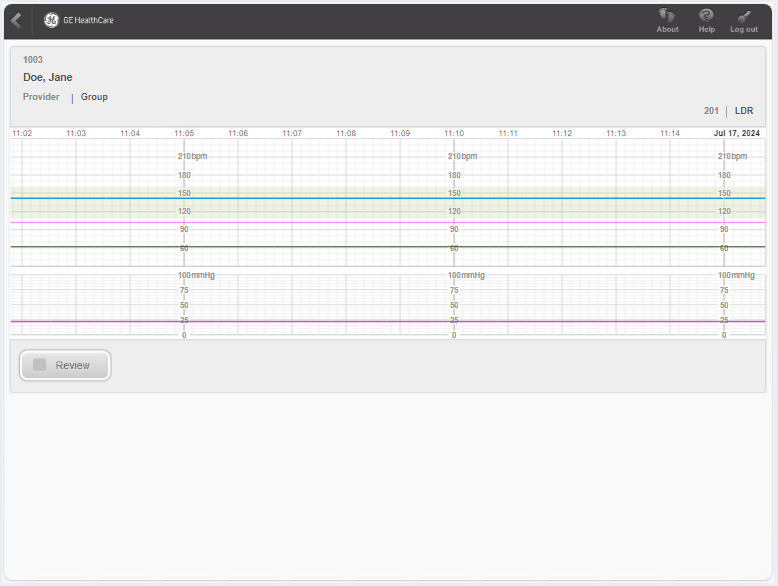The height and width of the screenshot is (586, 778).
Task: Click the cyan heart rate trace line
Action: (x=300, y=198)
